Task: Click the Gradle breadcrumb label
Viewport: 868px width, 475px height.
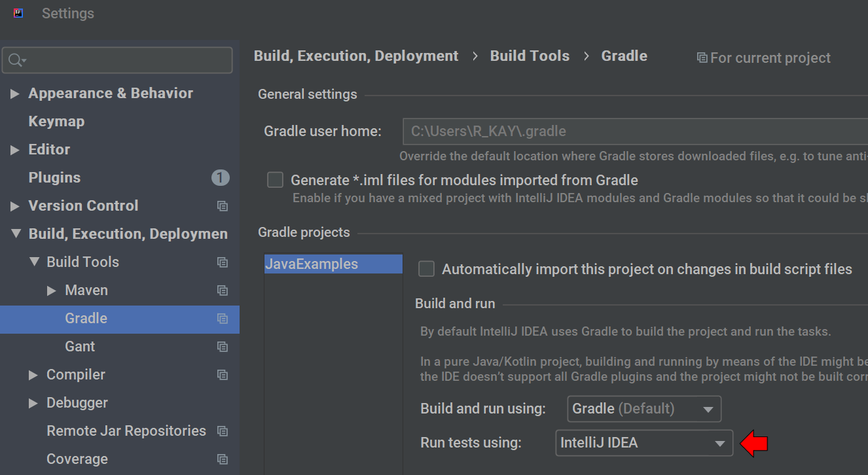Action: click(624, 56)
